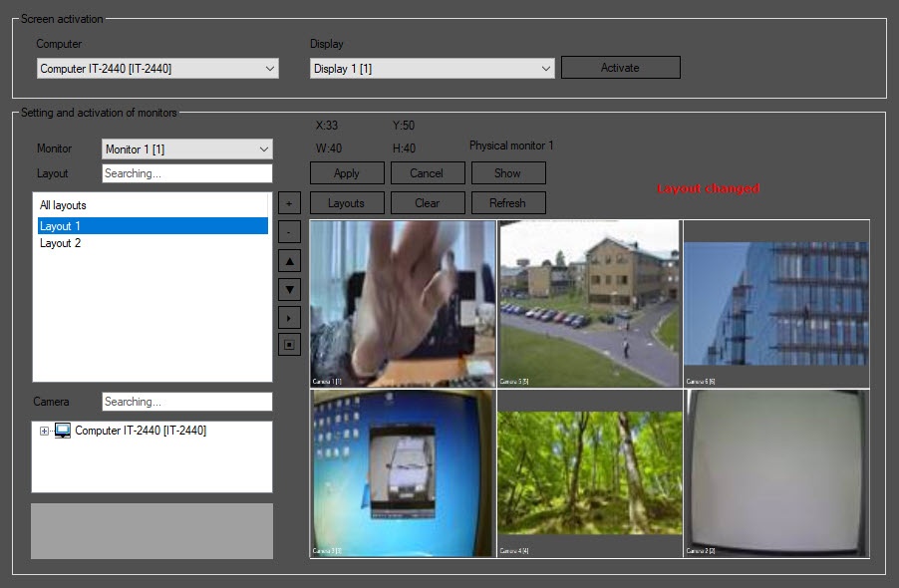The height and width of the screenshot is (588, 899).
Task: Move selected layout up with up arrow
Action: pos(289,261)
